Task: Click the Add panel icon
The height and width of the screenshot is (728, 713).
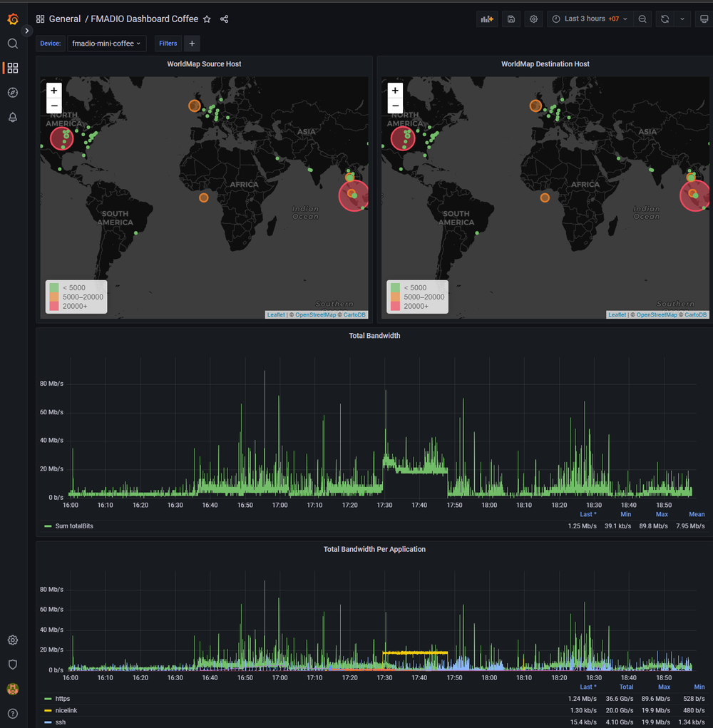Action: 487,19
